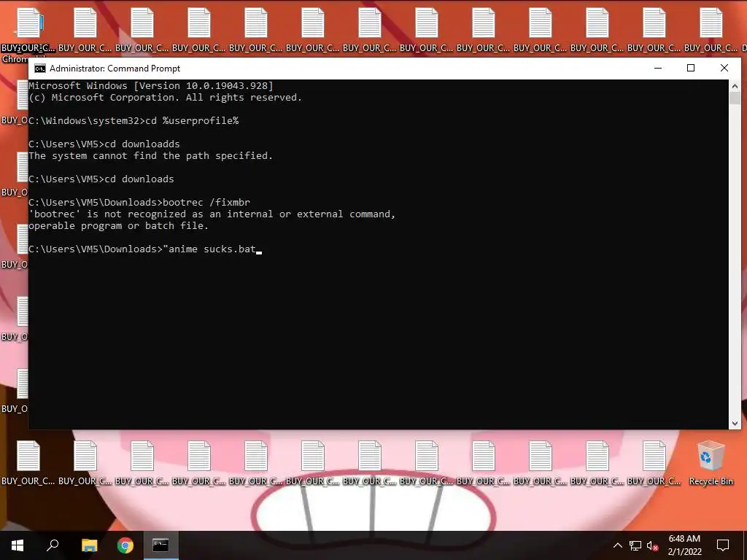Click the muted volume tray icon
This screenshot has height=560, width=747.
click(x=653, y=545)
